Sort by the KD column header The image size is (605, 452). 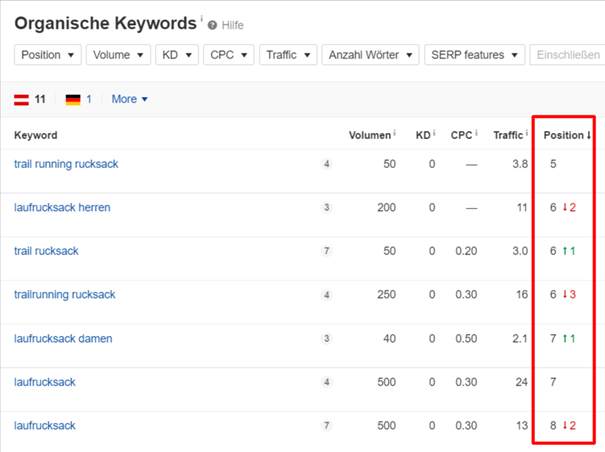click(423, 135)
